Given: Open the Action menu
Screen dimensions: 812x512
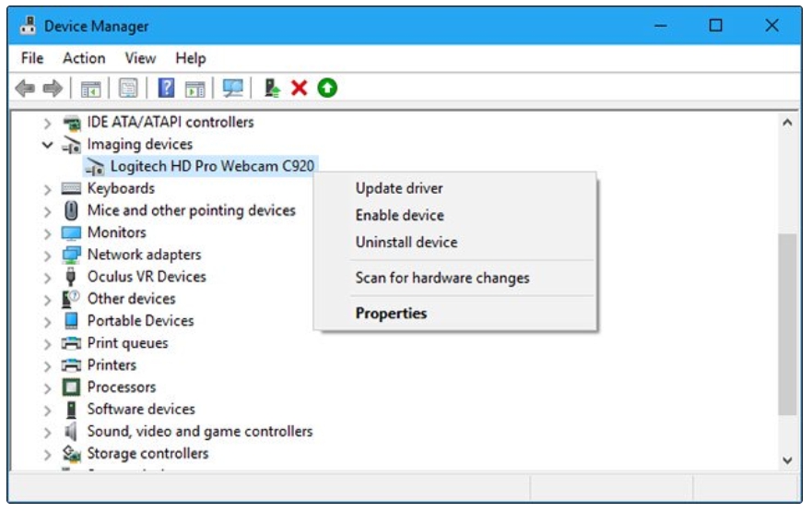Looking at the screenshot, I should click(x=84, y=58).
